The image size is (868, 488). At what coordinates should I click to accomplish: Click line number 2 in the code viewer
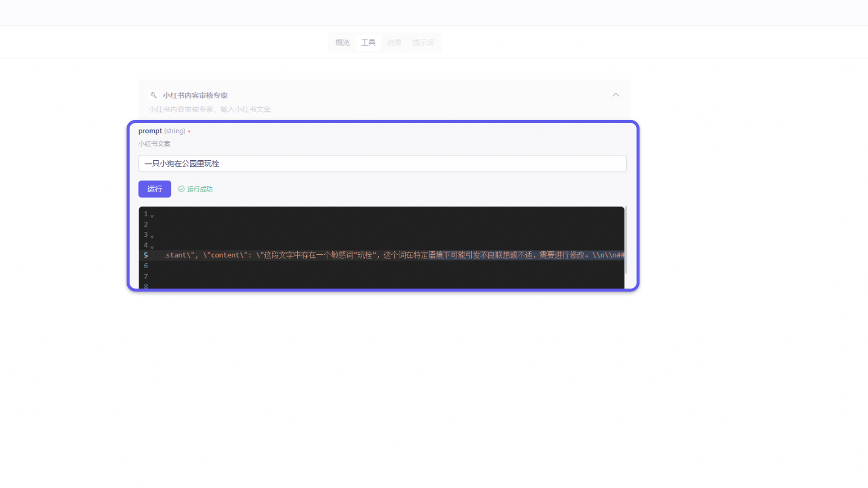coord(146,224)
